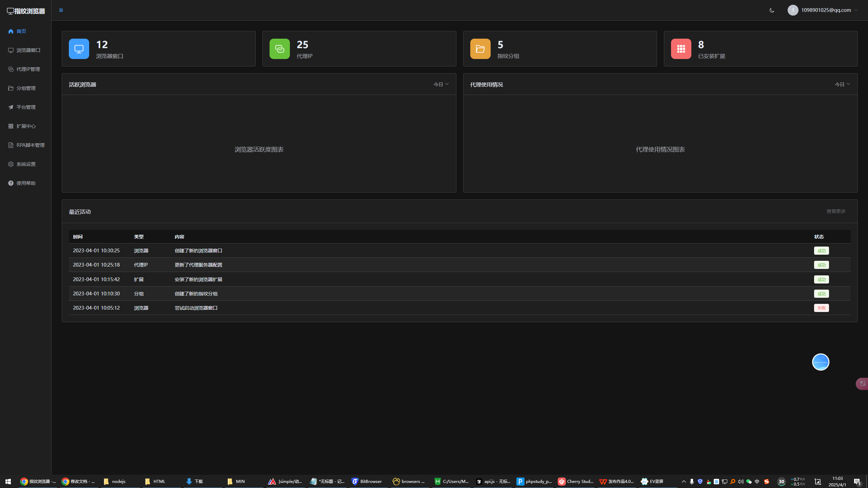Image resolution: width=868 pixels, height=488 pixels.
Task: Click the red installed extensions grid icon
Action: pyautogui.click(x=681, y=49)
